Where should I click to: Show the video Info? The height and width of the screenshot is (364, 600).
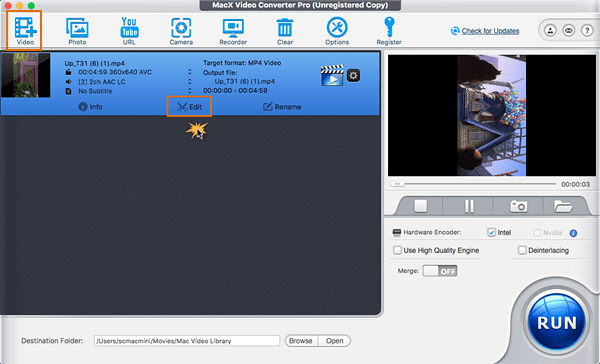pyautogui.click(x=90, y=107)
